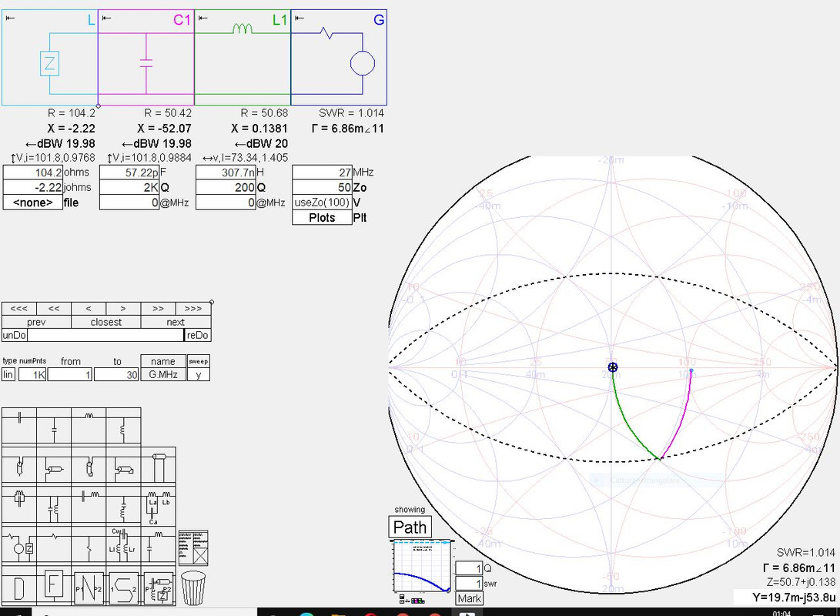Select the series shorted stub component

(x=89, y=466)
